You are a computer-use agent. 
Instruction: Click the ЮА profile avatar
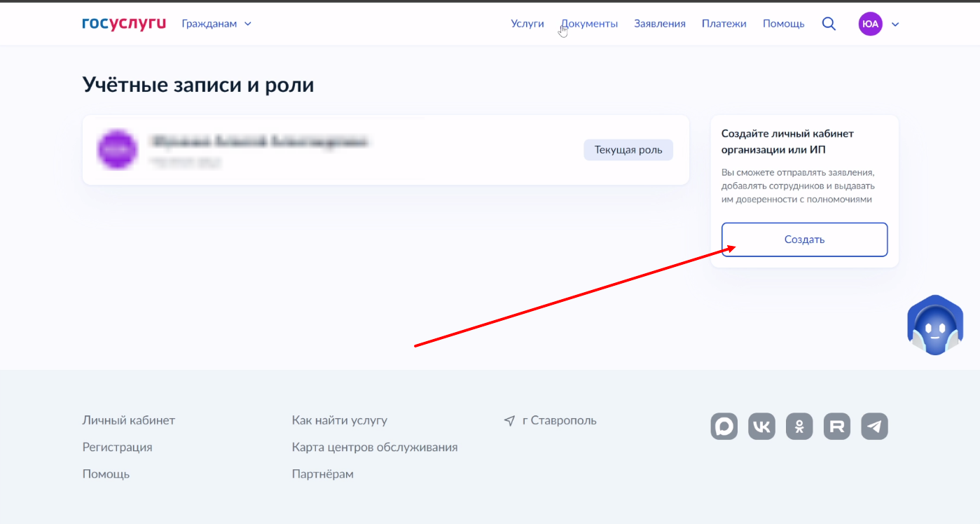[870, 24]
